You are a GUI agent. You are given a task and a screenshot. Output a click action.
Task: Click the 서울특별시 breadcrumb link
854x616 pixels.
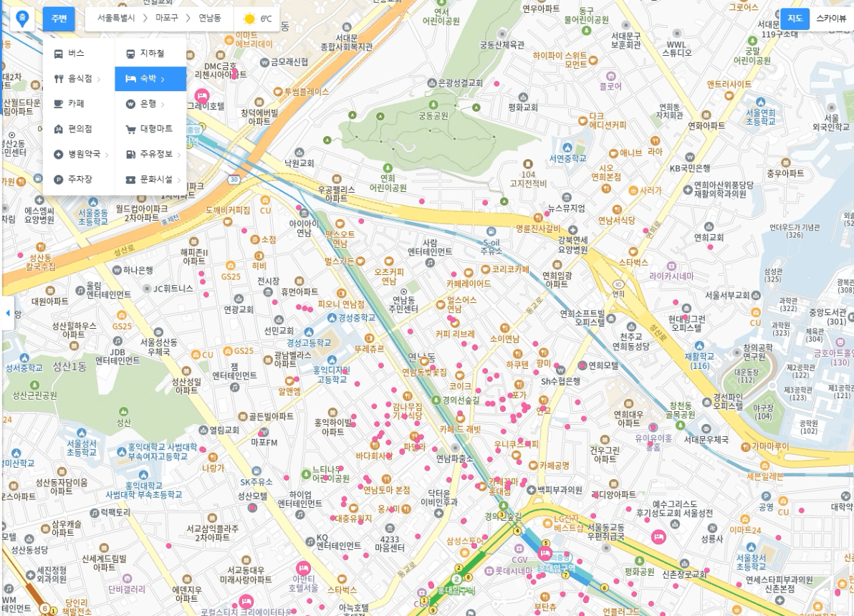(116, 18)
